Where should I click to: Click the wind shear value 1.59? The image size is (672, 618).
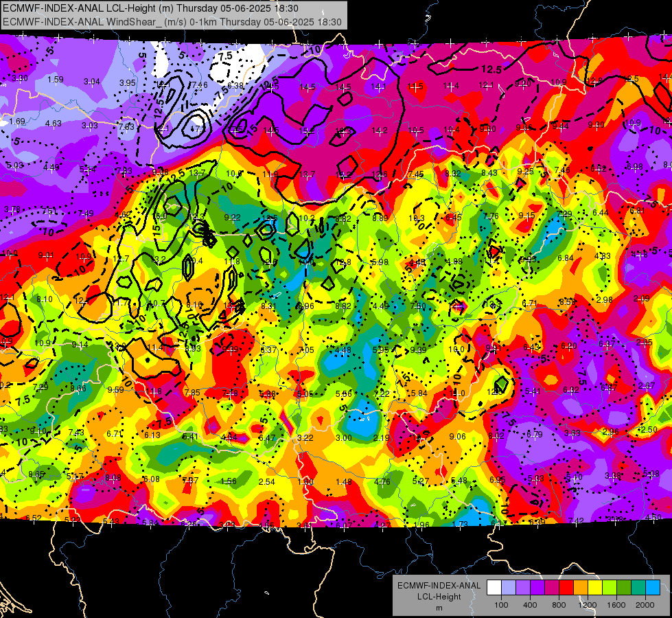point(56,80)
